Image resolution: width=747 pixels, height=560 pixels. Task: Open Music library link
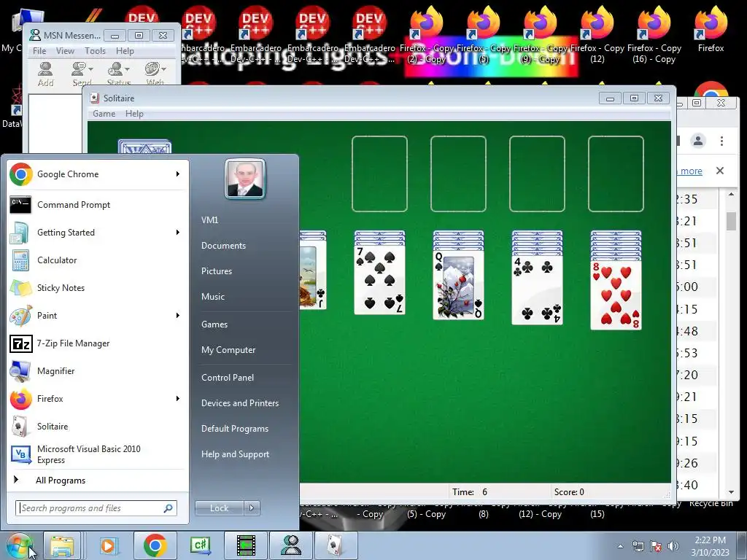pos(212,297)
